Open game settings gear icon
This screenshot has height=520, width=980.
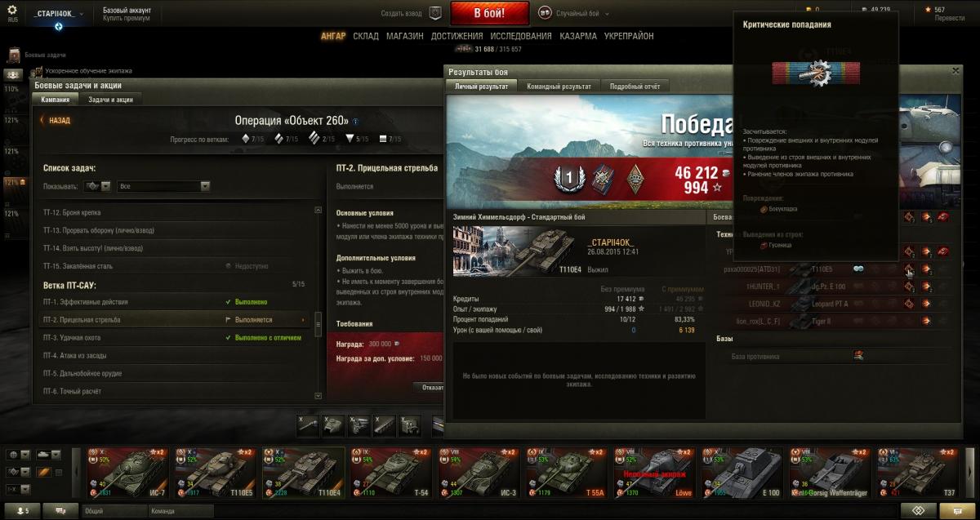tap(13, 9)
